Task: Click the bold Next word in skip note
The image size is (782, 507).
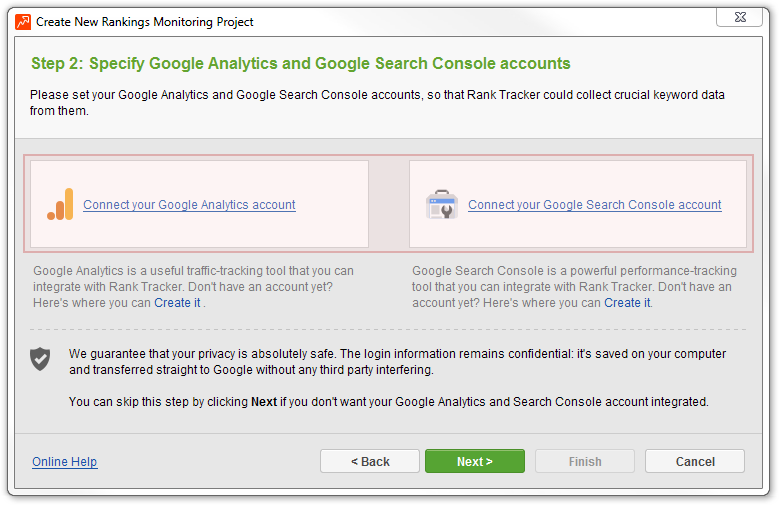Action: pyautogui.click(x=264, y=402)
